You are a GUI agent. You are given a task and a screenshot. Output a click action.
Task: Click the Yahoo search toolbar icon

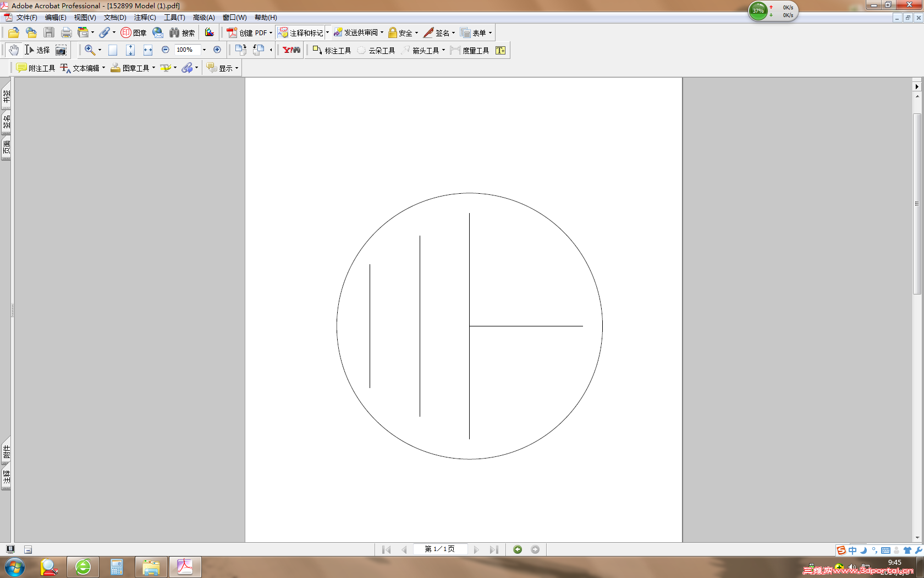click(x=291, y=50)
